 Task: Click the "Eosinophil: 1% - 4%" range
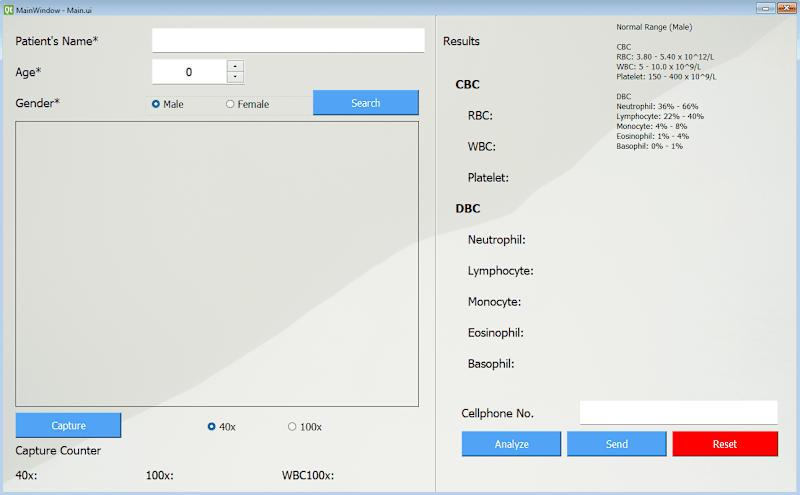(653, 136)
